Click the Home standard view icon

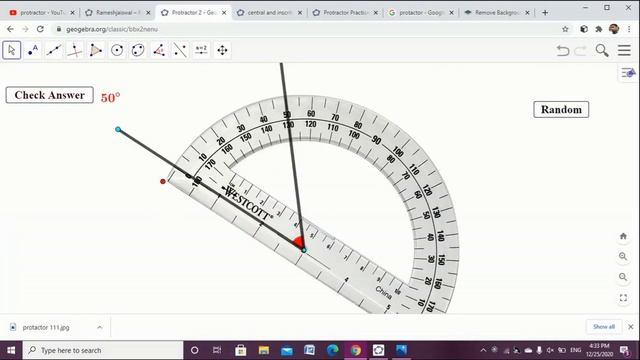tap(623, 236)
